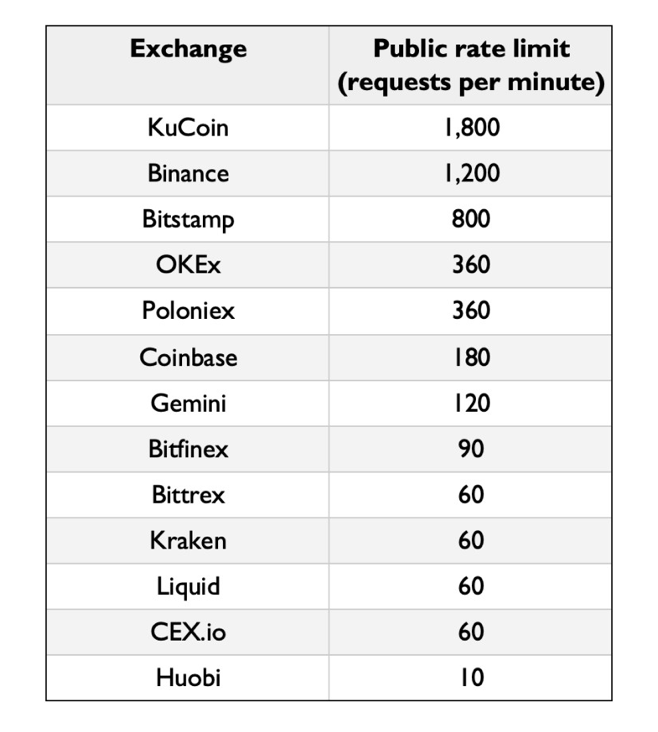This screenshot has width=658, height=732.
Task: Click the Huobi exchange cell
Action: (188, 677)
